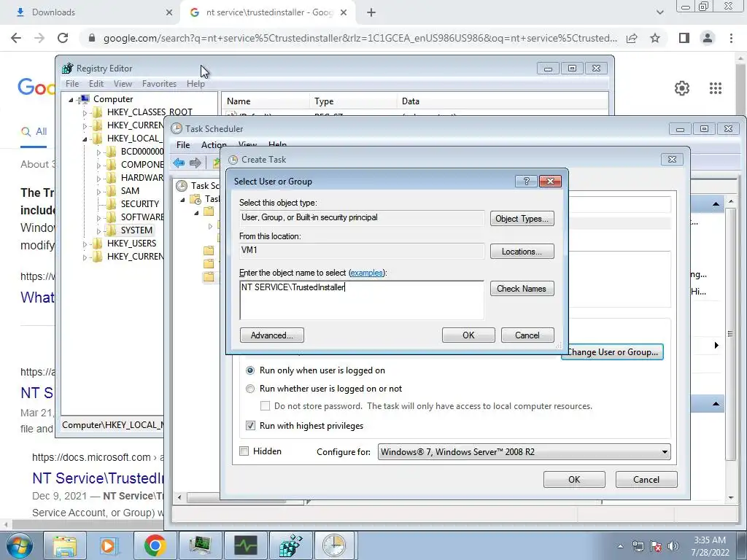Switch to Chrome in taskbar

click(x=155, y=545)
